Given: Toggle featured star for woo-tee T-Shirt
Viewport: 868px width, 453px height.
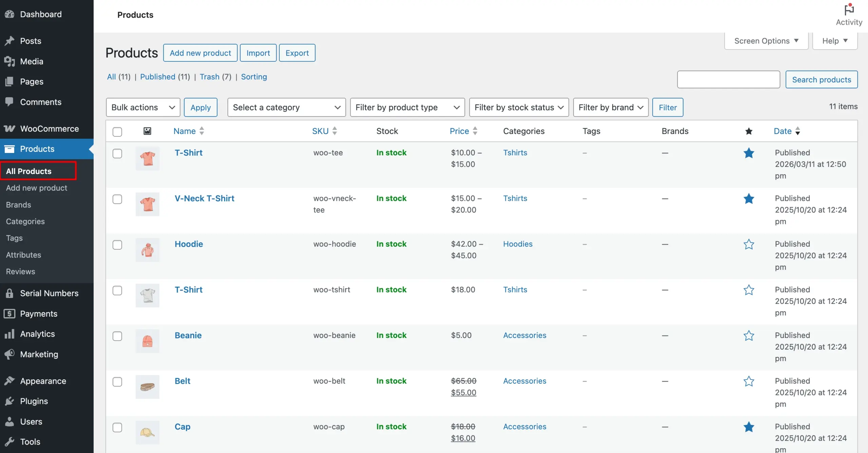Looking at the screenshot, I should tap(749, 153).
